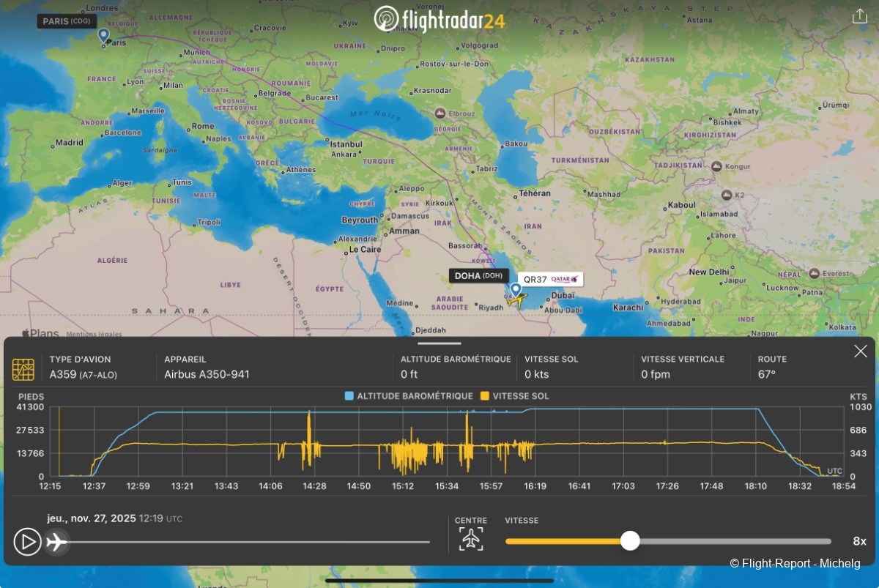Image resolution: width=879 pixels, height=588 pixels.
Task: Click the share icon in top corner
Action: click(x=859, y=17)
